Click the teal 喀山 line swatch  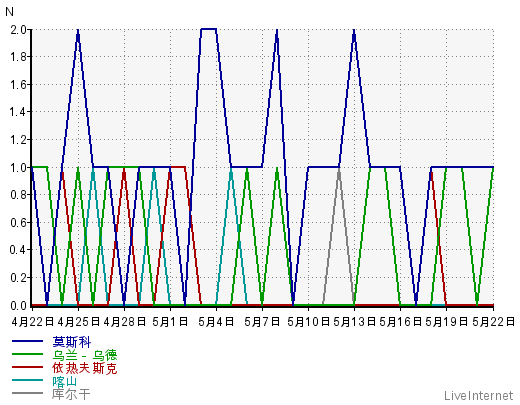(27, 380)
